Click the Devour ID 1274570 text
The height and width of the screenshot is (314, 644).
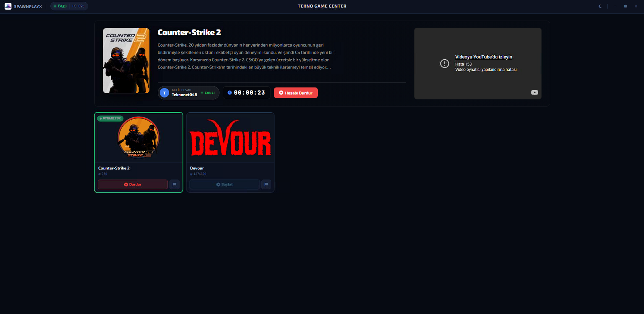[198, 174]
